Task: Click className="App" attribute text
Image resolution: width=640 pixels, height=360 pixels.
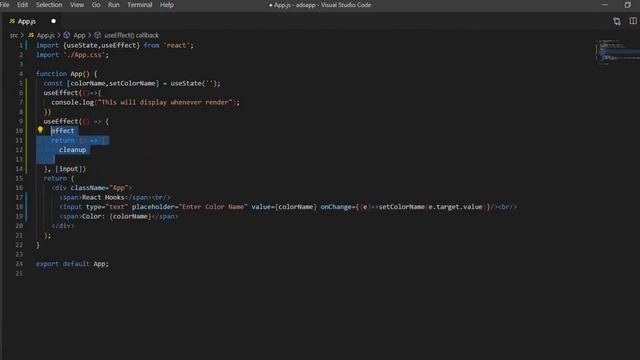Action: 99,188
